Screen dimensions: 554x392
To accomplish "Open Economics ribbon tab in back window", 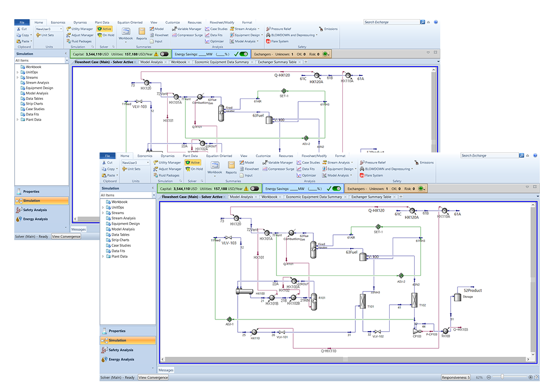I will pyautogui.click(x=58, y=22).
